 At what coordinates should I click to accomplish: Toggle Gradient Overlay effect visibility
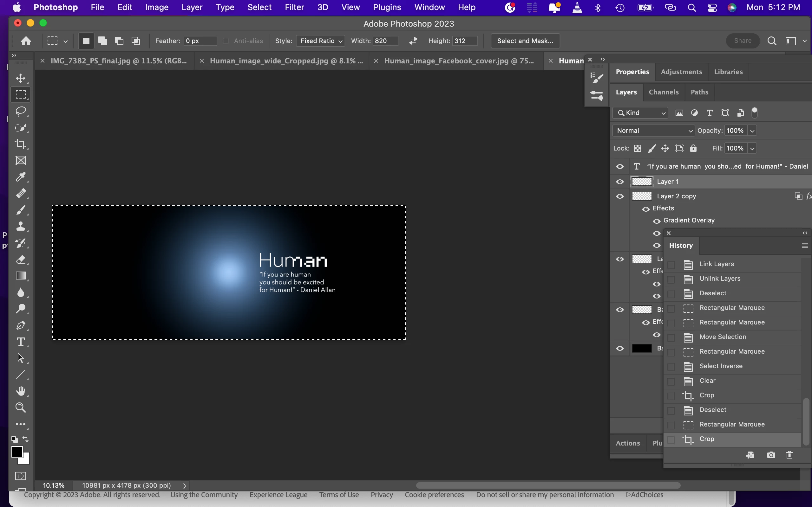tap(657, 221)
